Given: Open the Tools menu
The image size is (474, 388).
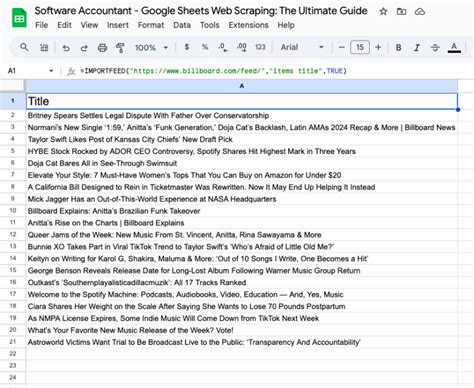Looking at the screenshot, I should pos(210,25).
